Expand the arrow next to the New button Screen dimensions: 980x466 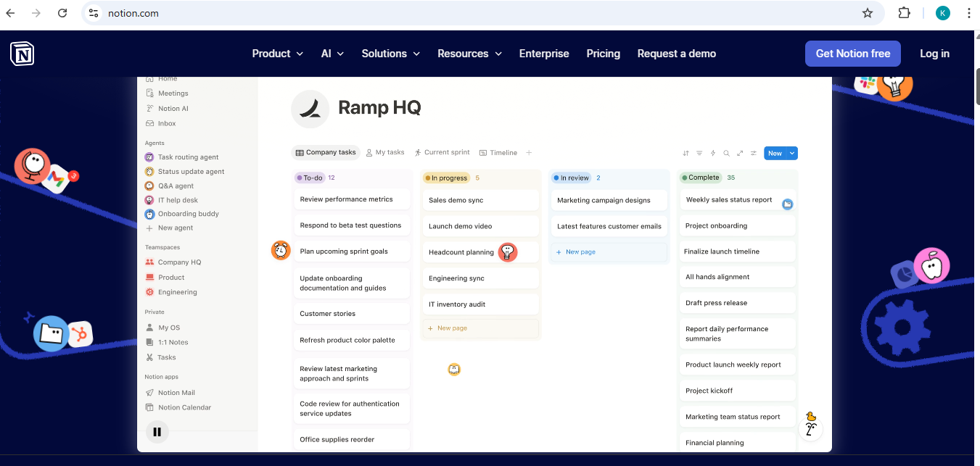(792, 153)
